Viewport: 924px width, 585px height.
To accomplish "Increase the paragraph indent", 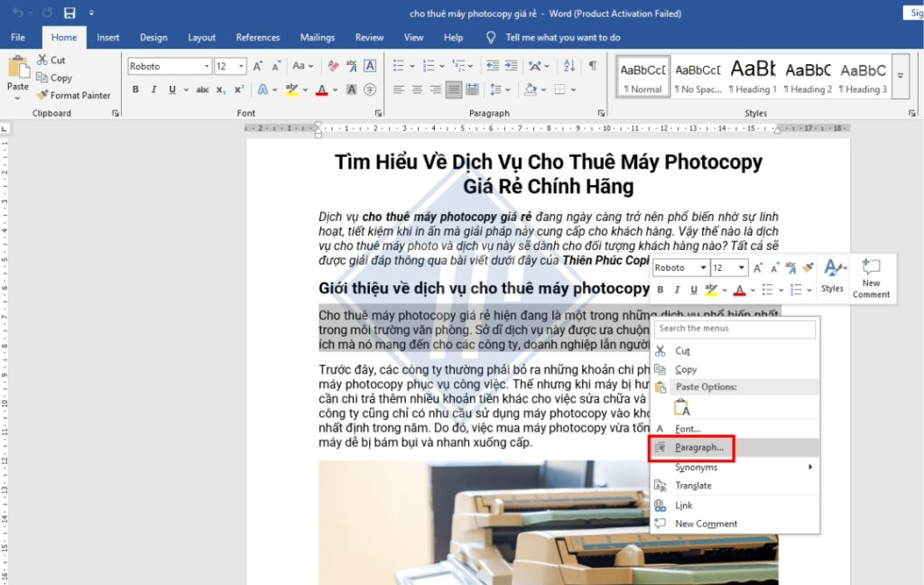I will coord(511,66).
